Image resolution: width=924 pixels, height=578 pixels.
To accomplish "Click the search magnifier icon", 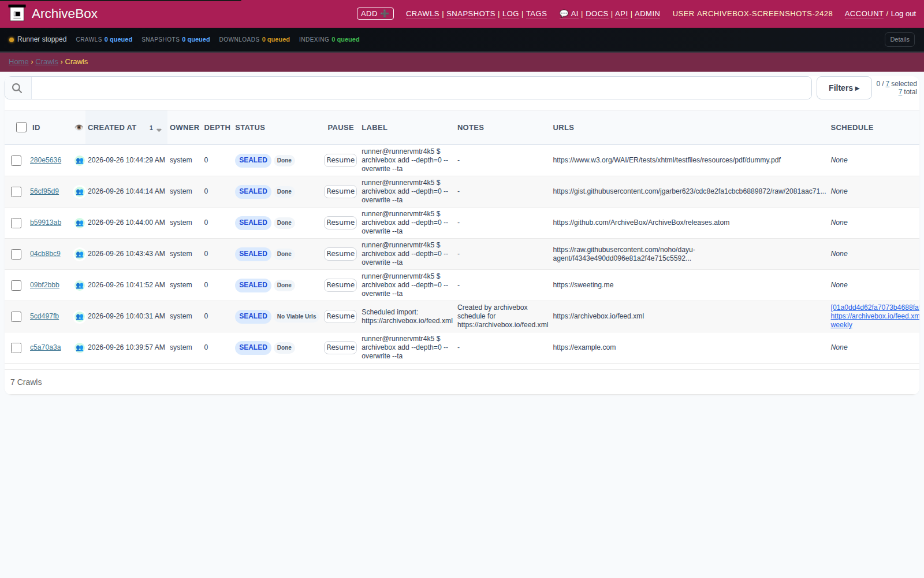I will 17,88.
